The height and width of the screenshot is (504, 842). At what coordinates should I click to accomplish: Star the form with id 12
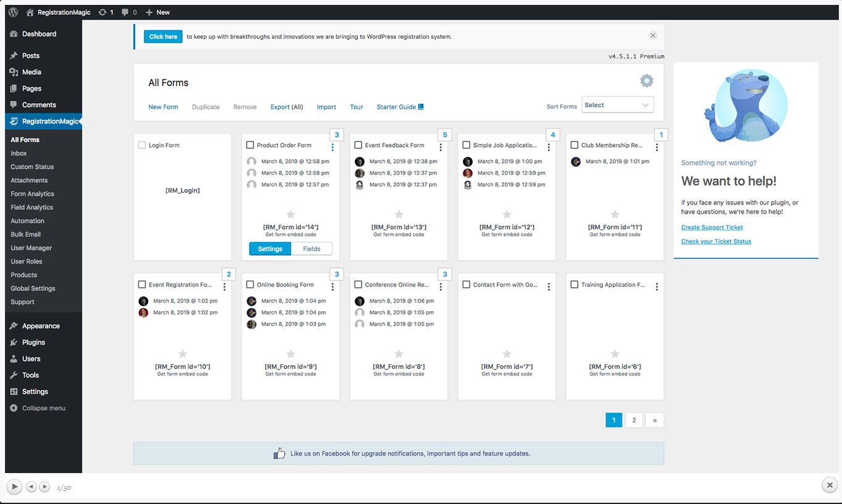tap(507, 214)
